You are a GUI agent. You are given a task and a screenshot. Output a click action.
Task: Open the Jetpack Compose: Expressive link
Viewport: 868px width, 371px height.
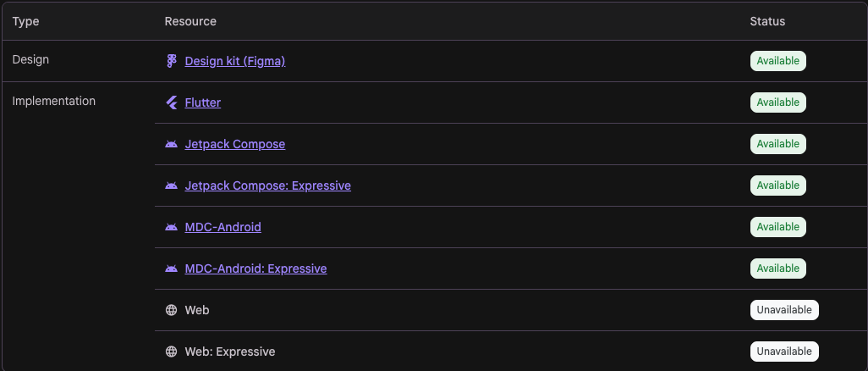coord(268,185)
